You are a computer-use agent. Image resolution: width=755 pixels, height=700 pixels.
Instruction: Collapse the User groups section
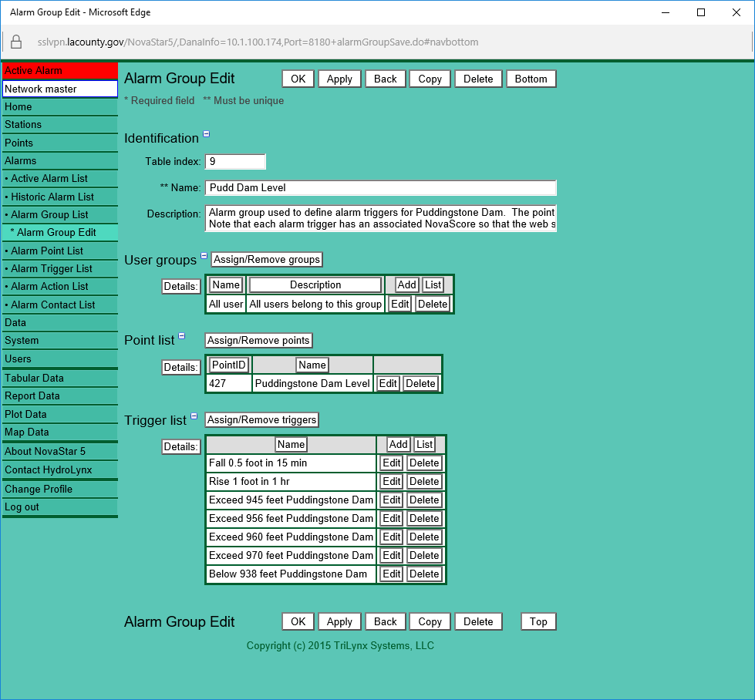(x=204, y=255)
